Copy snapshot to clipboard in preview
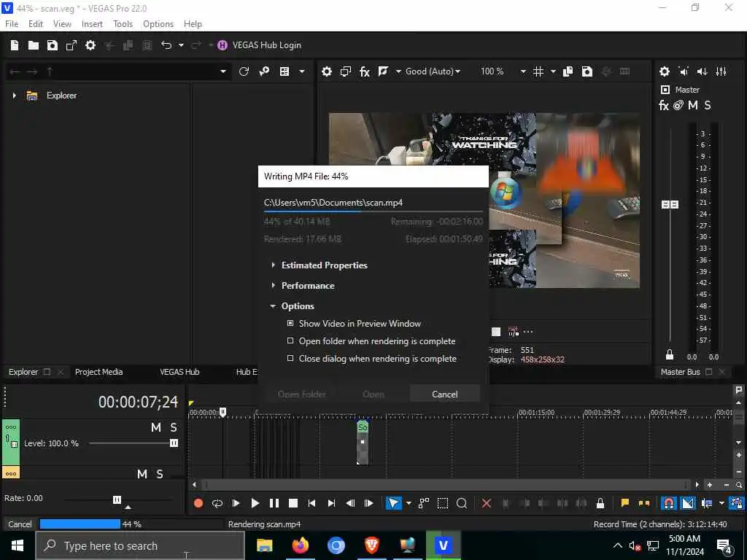The width and height of the screenshot is (747, 560). coord(568,71)
